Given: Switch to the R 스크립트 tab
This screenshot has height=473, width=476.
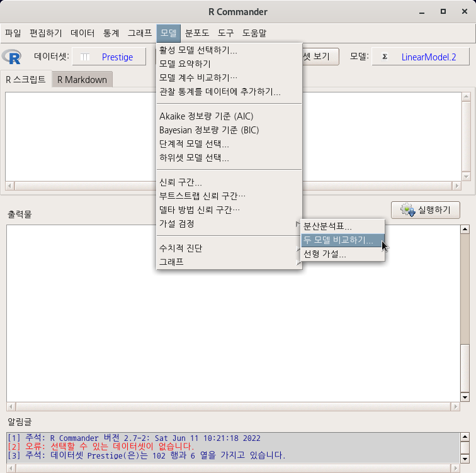Looking at the screenshot, I should coord(26,79).
